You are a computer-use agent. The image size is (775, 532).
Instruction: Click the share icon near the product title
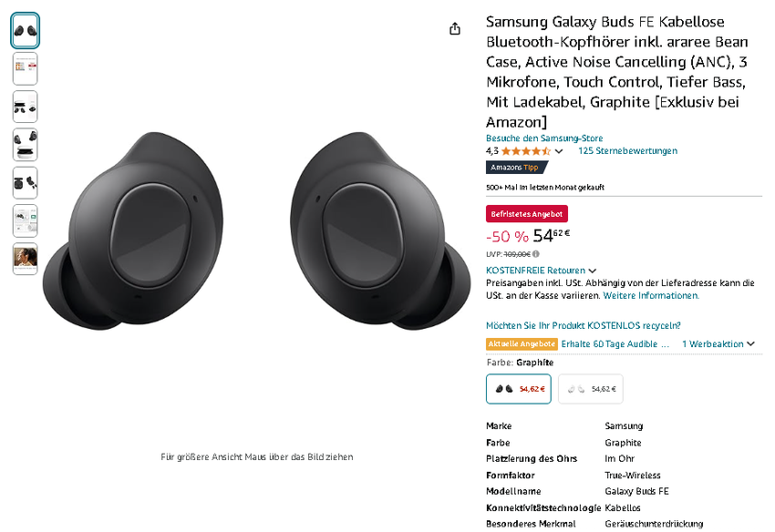tap(454, 28)
